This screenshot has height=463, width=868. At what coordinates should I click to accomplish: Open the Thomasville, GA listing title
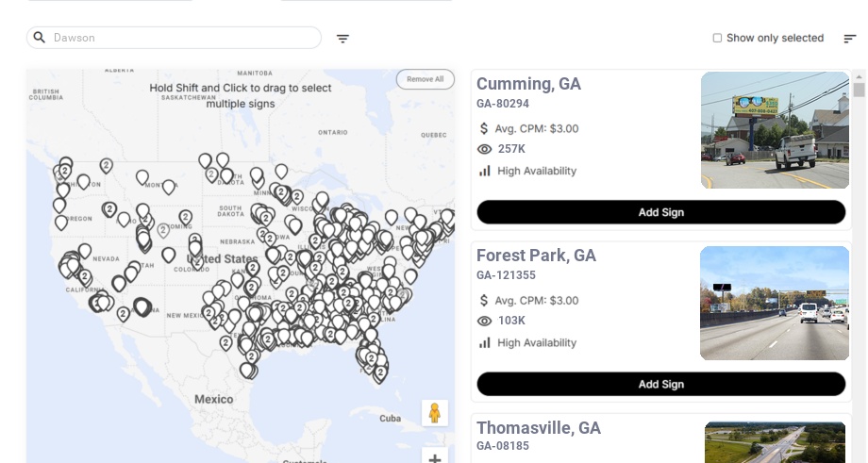pyautogui.click(x=539, y=428)
